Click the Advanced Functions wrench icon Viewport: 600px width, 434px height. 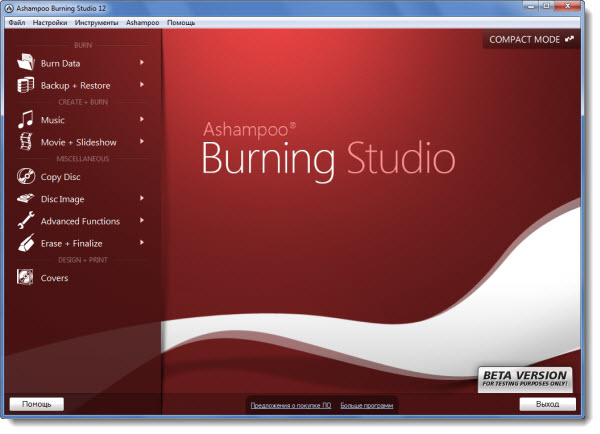pyautogui.click(x=26, y=220)
